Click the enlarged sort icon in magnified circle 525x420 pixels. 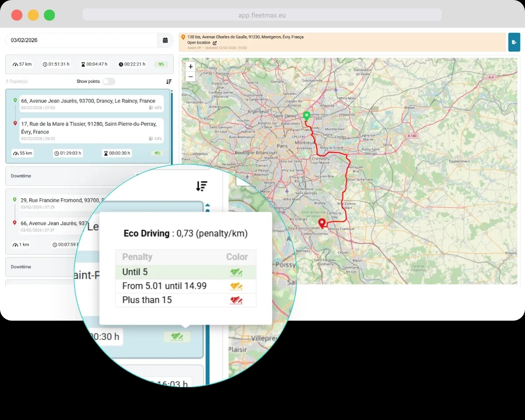click(201, 186)
